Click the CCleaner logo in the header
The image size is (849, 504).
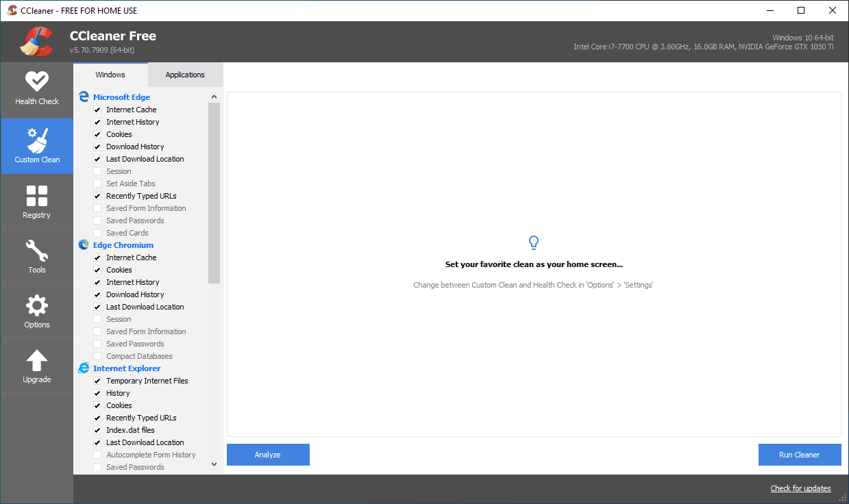[x=35, y=41]
